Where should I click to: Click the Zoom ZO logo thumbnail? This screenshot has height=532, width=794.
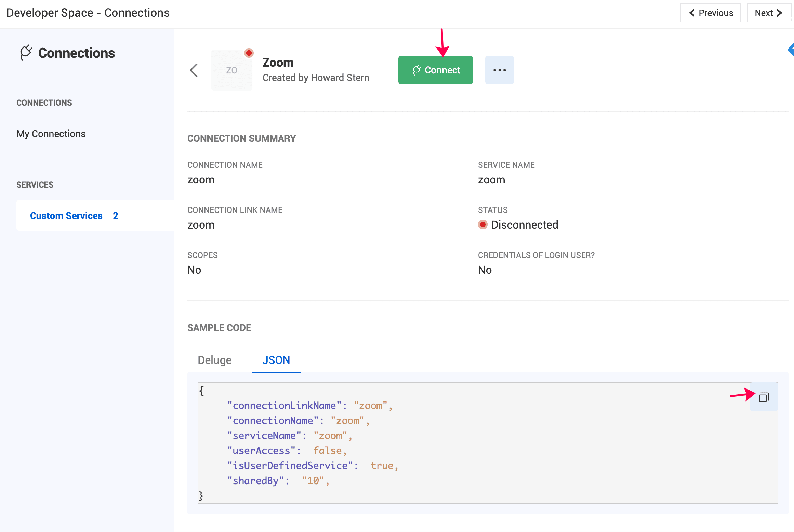pyautogui.click(x=231, y=70)
